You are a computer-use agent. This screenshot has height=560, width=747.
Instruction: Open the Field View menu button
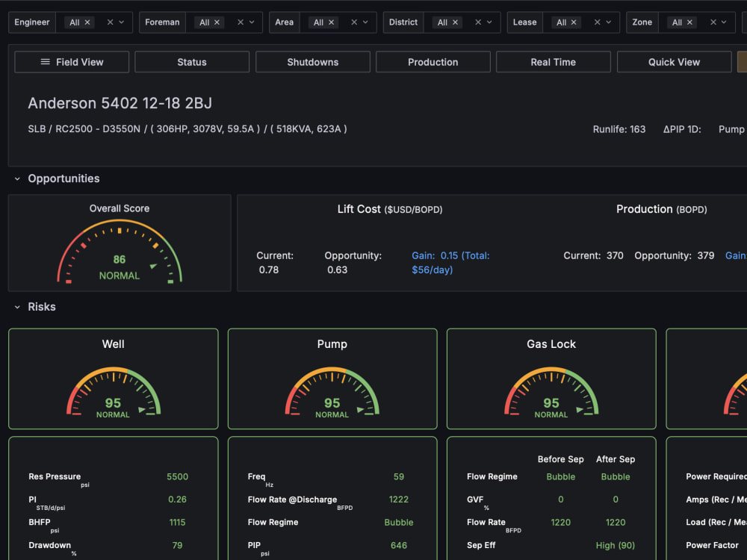tap(72, 62)
